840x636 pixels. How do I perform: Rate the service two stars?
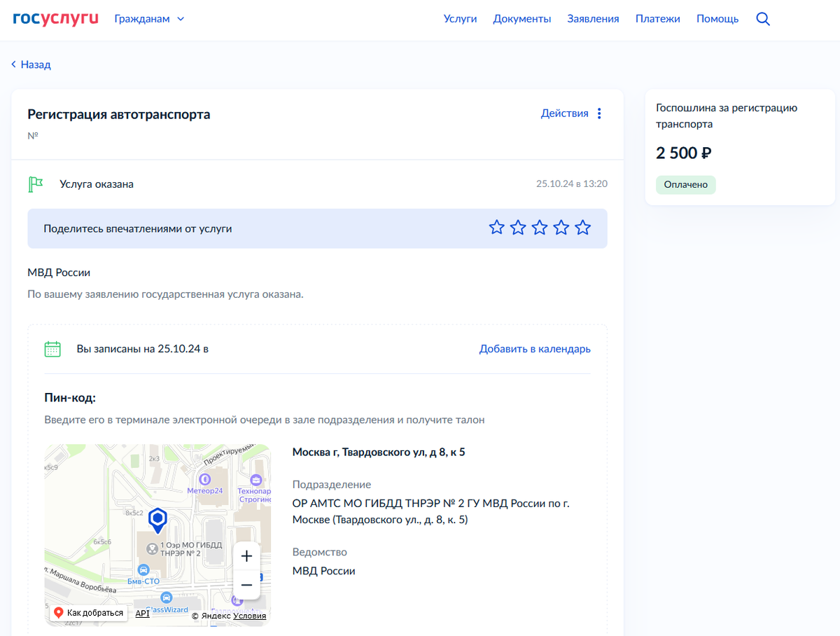click(x=518, y=228)
